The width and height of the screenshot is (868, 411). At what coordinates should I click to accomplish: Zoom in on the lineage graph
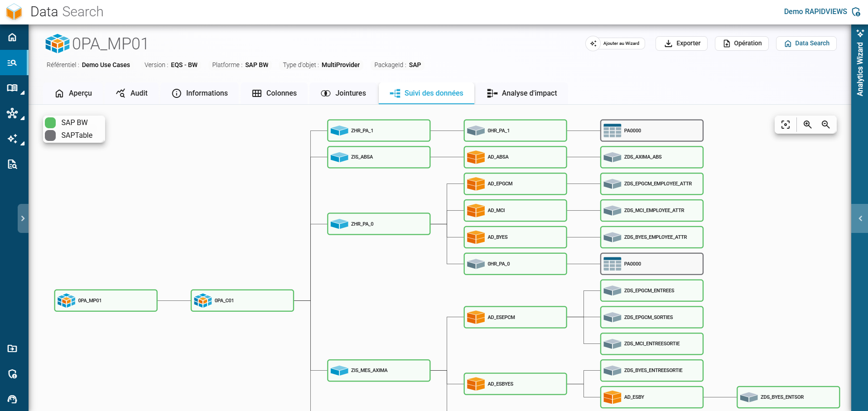[x=807, y=125]
